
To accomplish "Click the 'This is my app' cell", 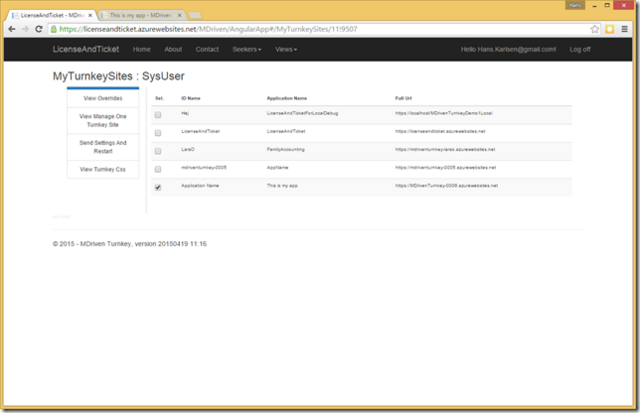I will (282, 185).
